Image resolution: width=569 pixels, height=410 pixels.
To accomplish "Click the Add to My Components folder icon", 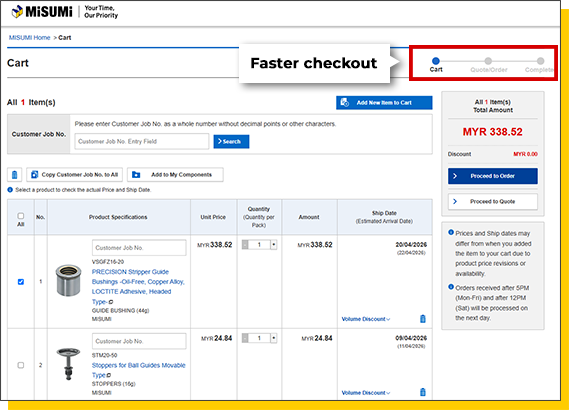I will click(136, 175).
